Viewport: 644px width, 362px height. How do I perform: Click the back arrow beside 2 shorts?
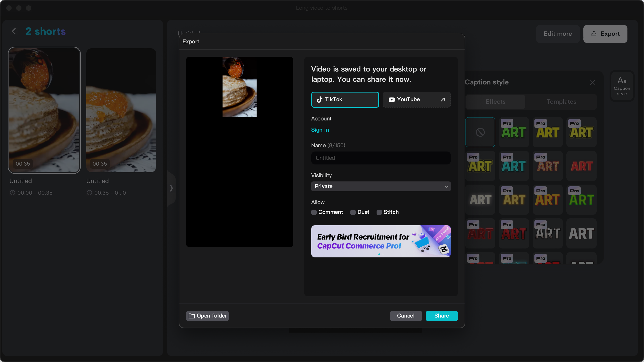click(x=14, y=31)
